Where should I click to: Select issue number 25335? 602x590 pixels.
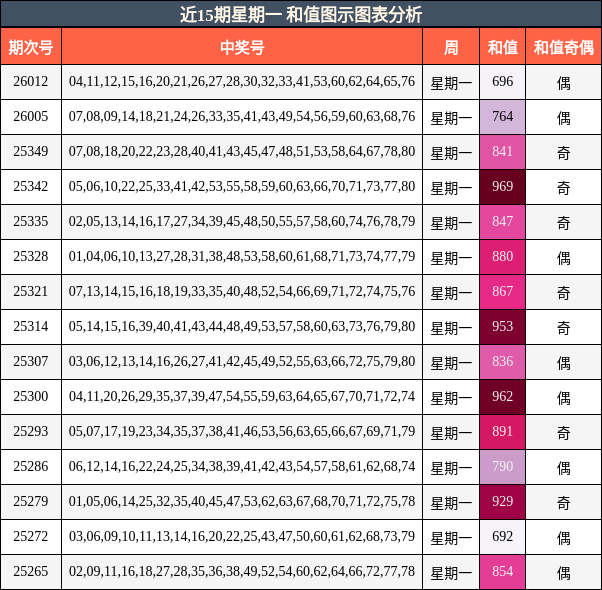[31, 221]
